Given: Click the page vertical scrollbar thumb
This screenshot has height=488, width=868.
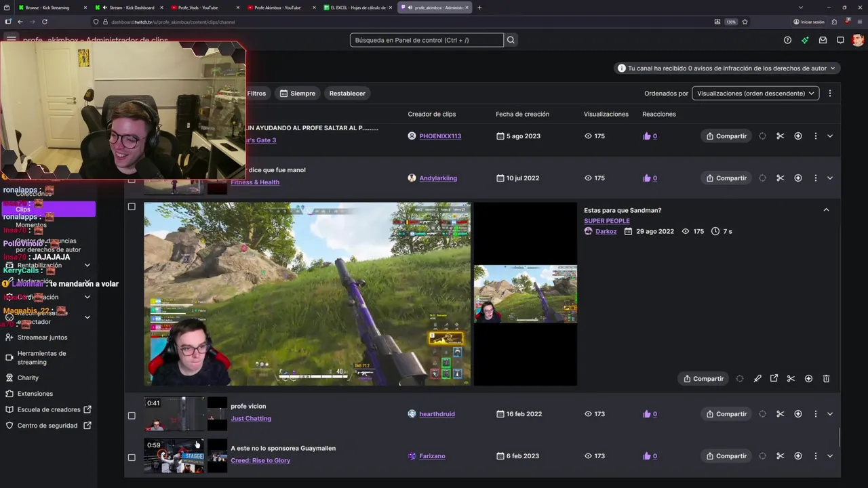Looking at the screenshot, I should pos(839,437).
